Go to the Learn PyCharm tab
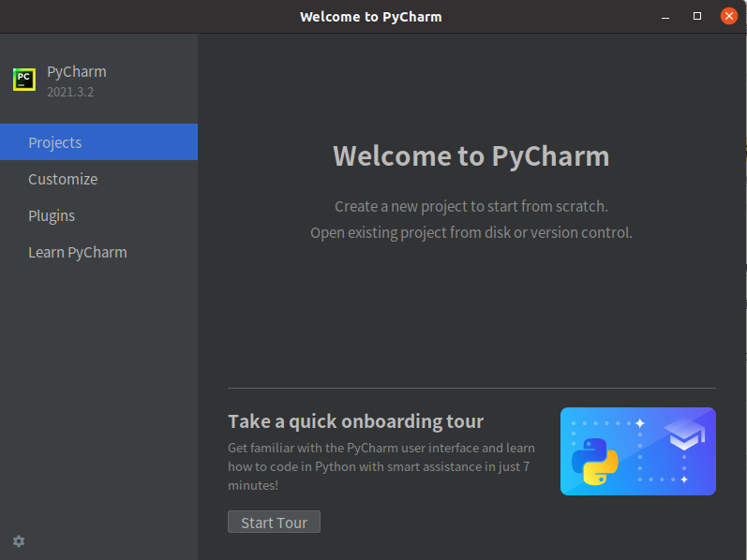 click(x=98, y=253)
